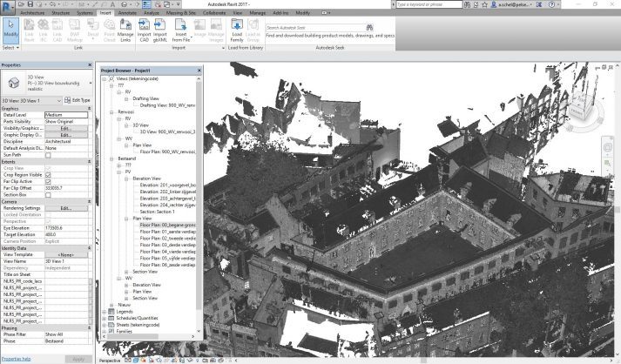Toggle the Crop Region Visible checkbox

click(48, 175)
